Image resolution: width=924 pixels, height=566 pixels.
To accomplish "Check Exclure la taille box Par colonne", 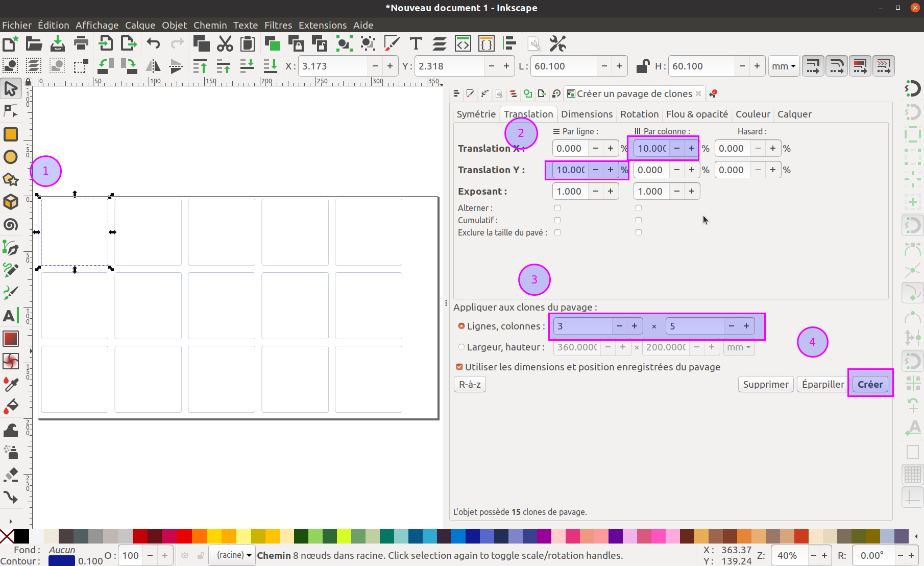I will (639, 232).
